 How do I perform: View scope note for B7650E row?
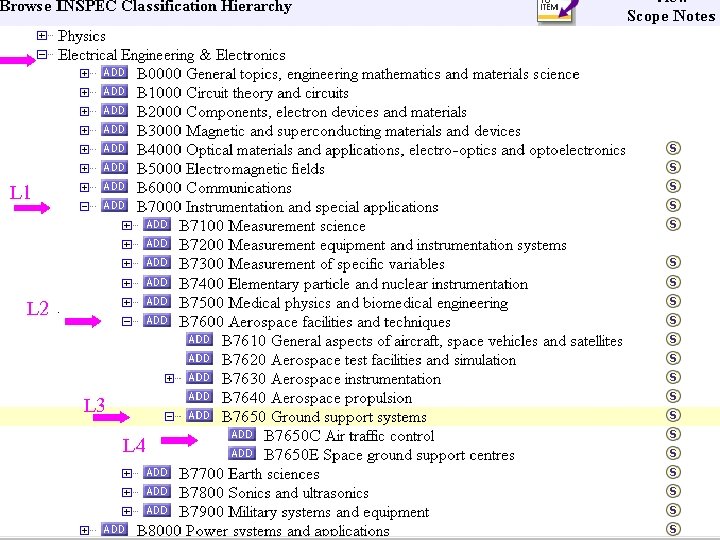point(673,453)
